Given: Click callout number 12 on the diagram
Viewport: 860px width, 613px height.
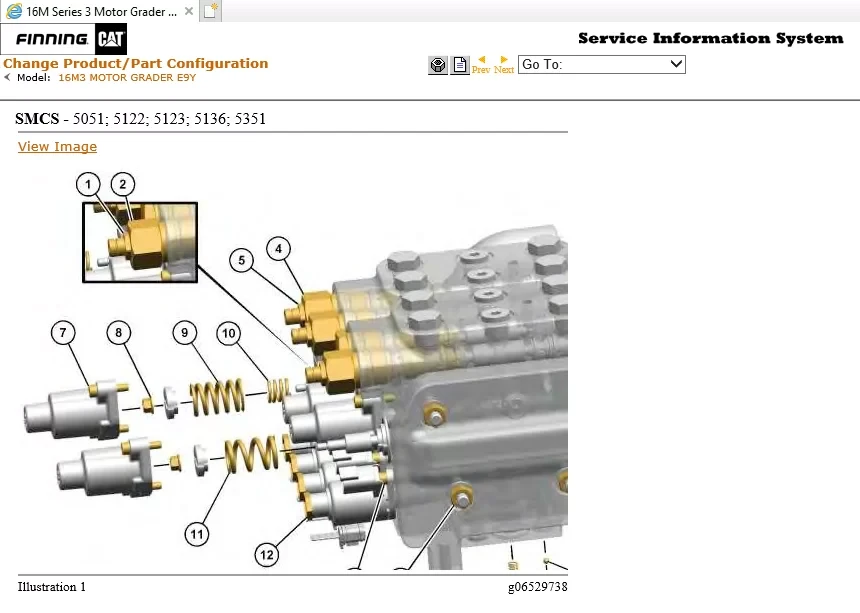Looking at the screenshot, I should (266, 554).
